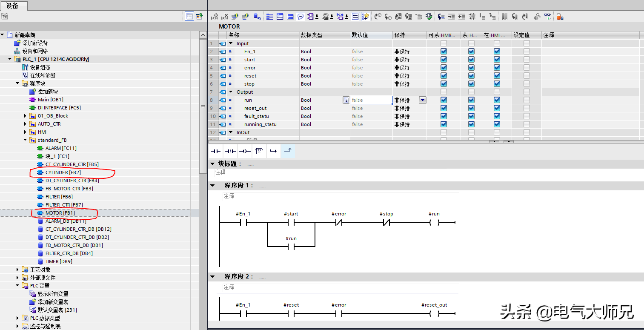Uncheck 'visible in HMI' checkbox for running_statu

[x=497, y=124]
